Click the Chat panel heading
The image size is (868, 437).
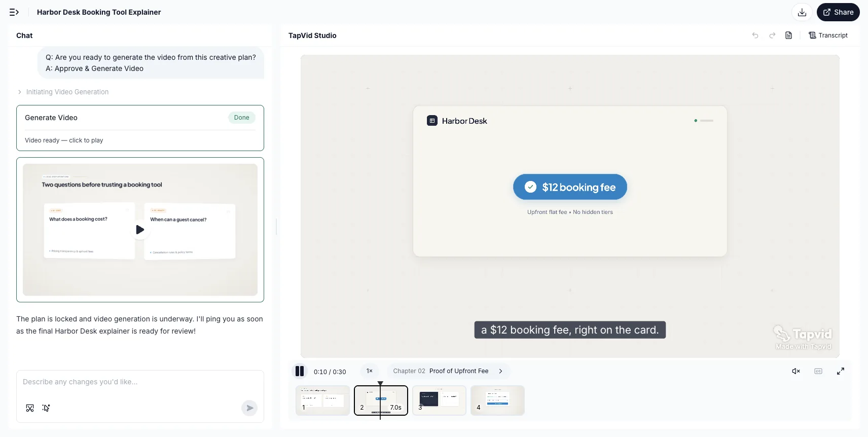(24, 35)
